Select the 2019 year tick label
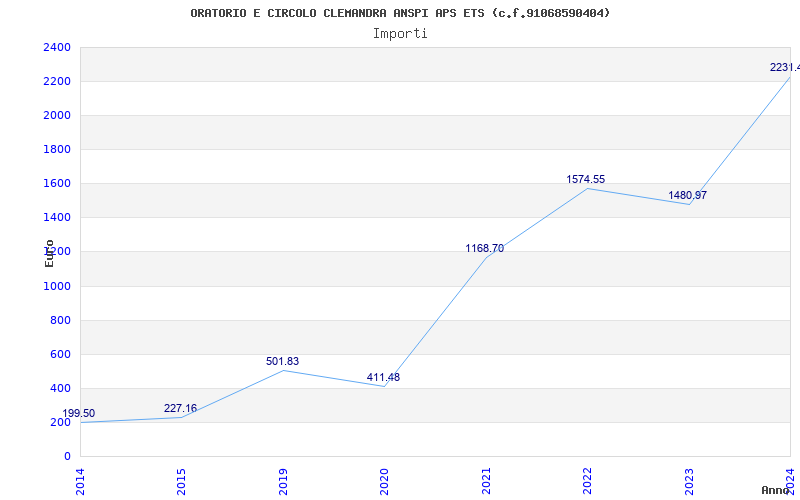Screen dimensions: 800x500 tap(283, 482)
